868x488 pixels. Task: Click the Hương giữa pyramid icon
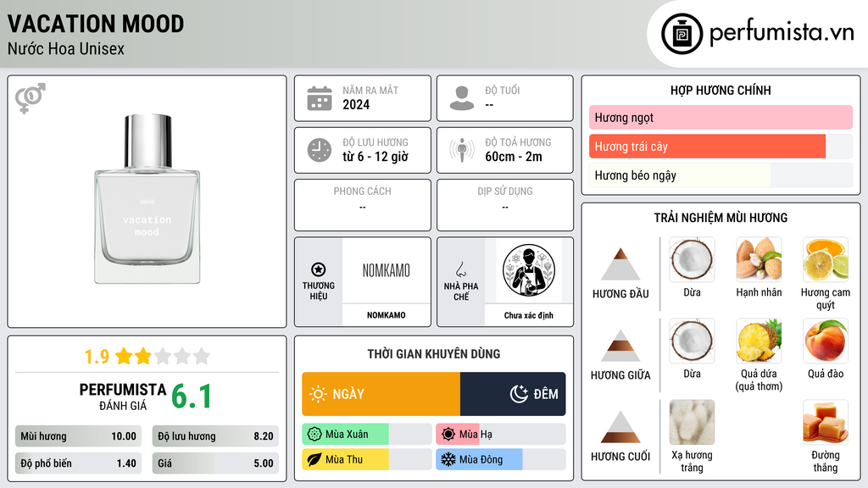tap(620, 346)
